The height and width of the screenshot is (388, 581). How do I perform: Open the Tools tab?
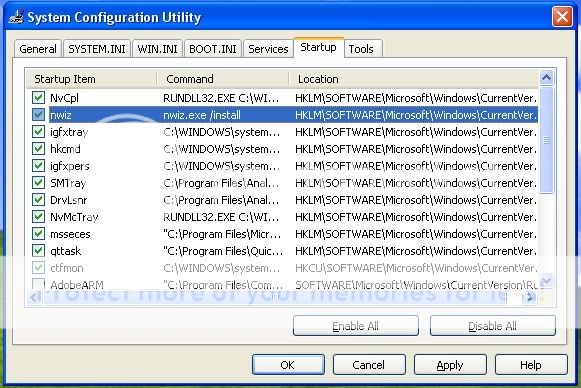(361, 49)
